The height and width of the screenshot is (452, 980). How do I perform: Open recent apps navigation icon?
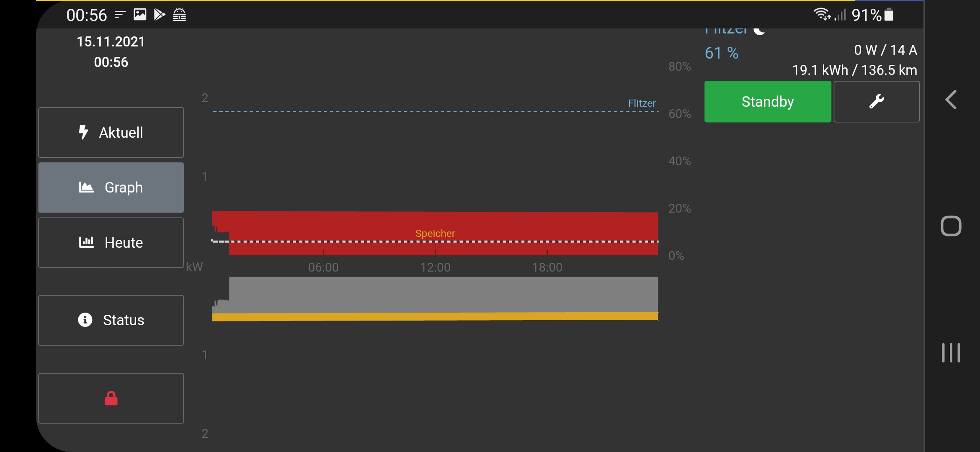(x=951, y=353)
